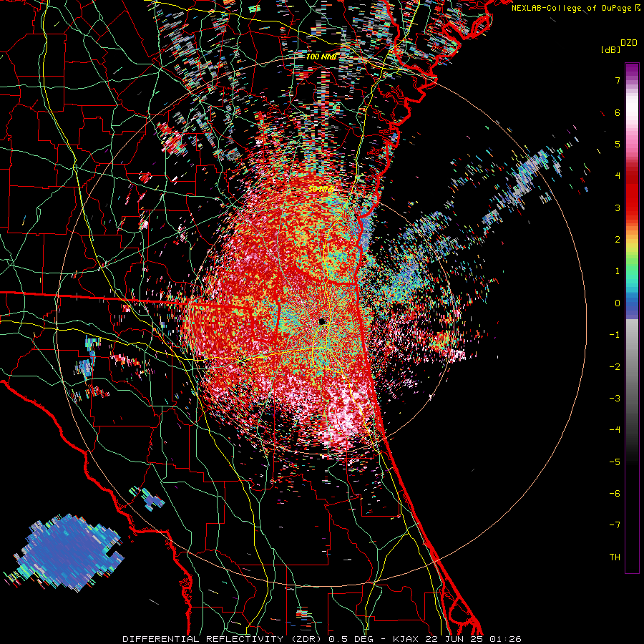This screenshot has width=644, height=644.
Task: Click the -2 value on the scale
Action: click(615, 367)
